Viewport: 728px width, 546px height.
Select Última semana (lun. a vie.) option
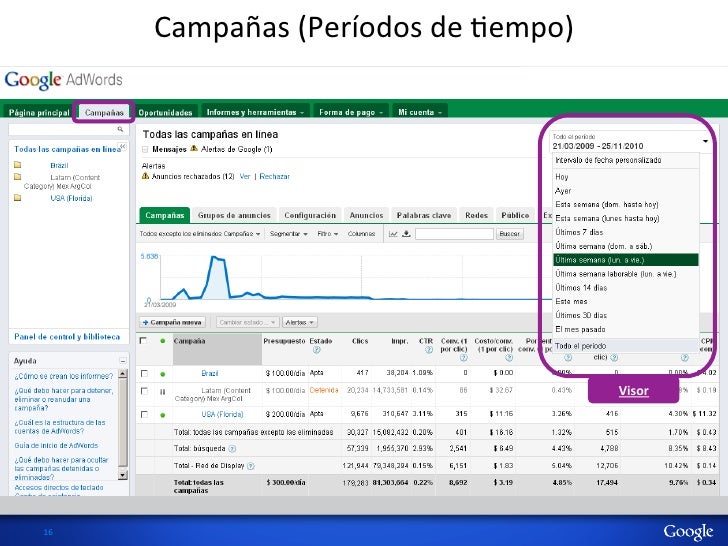point(626,260)
